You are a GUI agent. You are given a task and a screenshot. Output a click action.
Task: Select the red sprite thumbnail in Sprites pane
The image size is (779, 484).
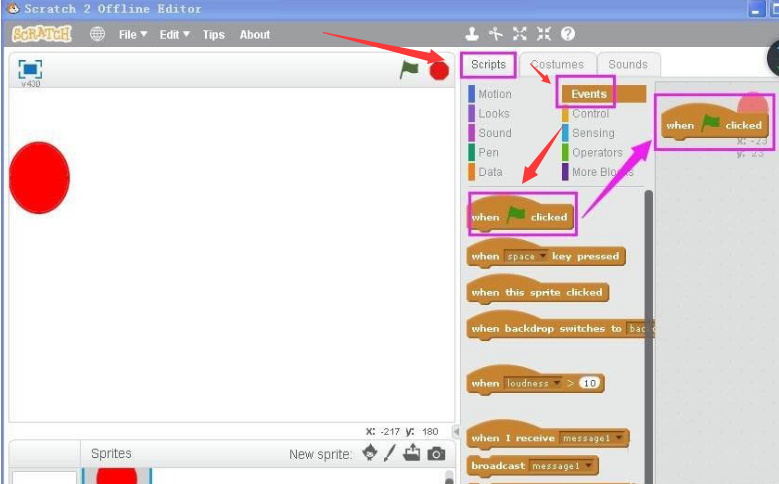[117, 476]
